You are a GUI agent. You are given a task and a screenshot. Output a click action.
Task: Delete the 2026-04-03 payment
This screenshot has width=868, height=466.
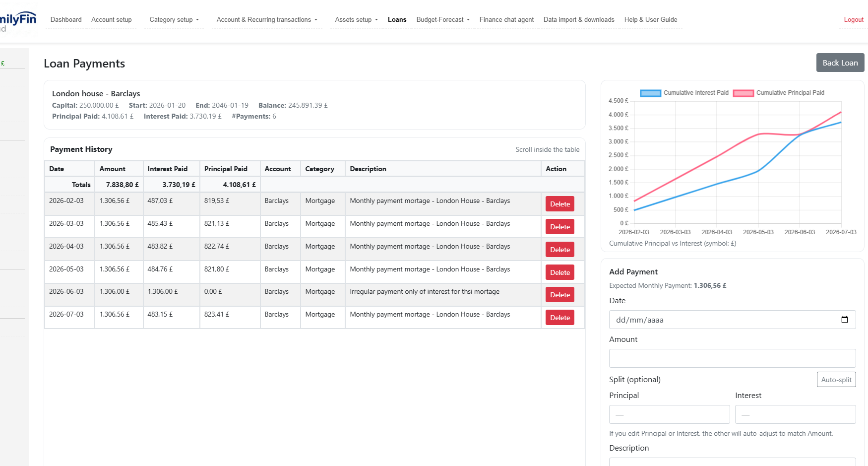click(560, 250)
